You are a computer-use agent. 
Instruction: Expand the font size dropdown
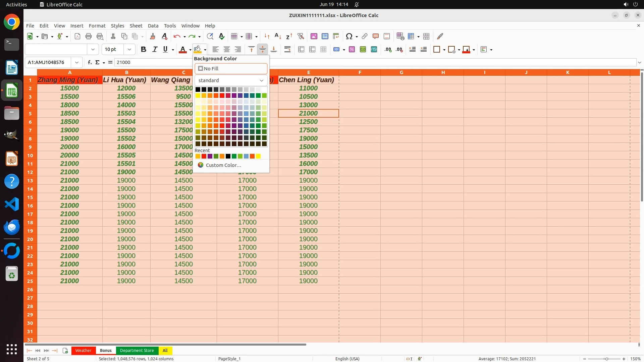(x=129, y=50)
